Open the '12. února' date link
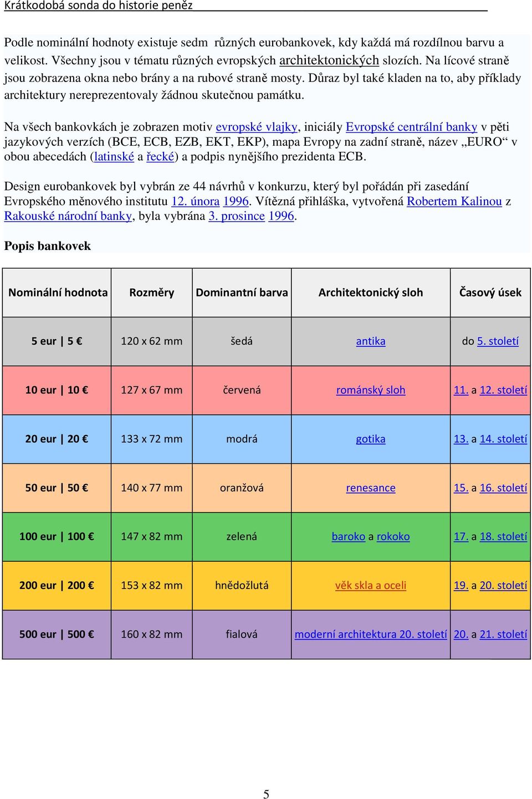 (196, 201)
